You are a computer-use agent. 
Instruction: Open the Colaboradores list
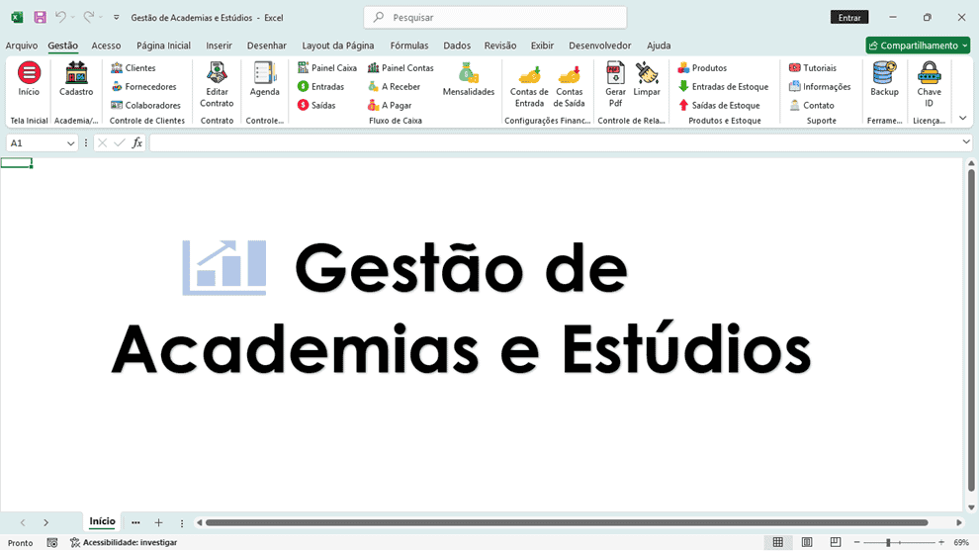[x=145, y=105]
